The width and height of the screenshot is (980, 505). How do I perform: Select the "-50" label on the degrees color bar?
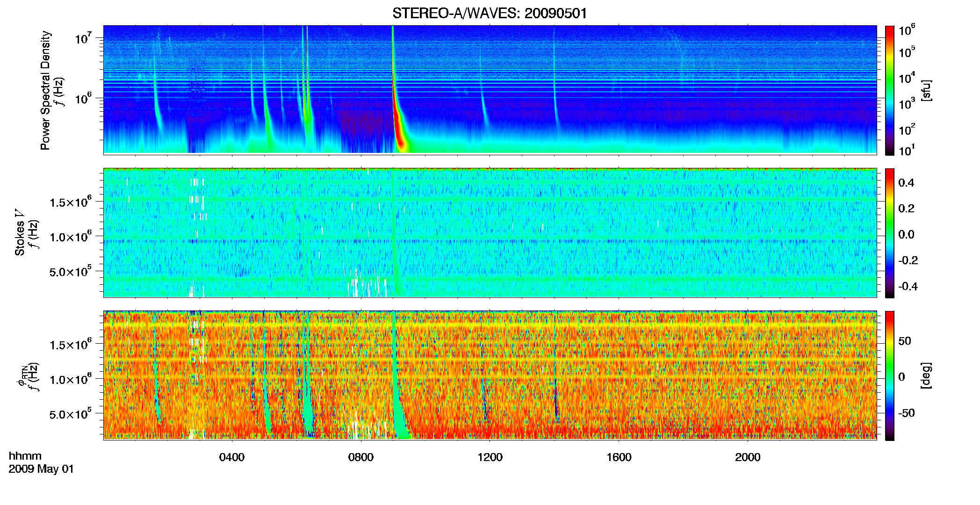(907, 413)
